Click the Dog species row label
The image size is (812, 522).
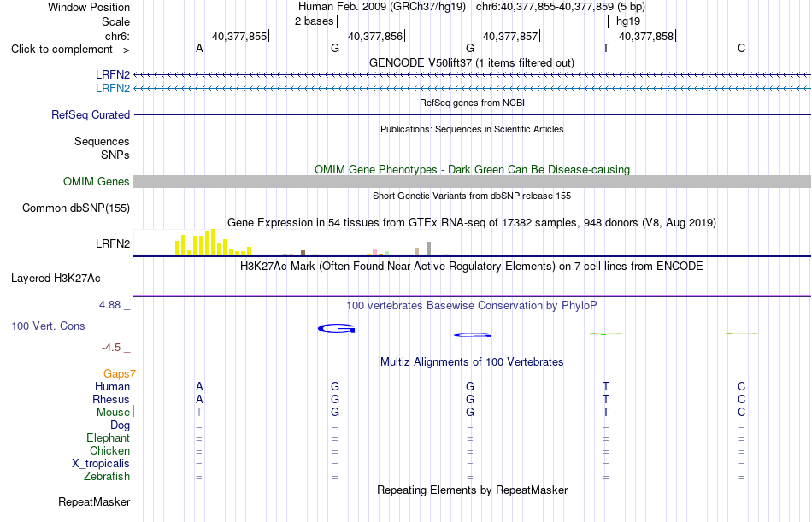coord(120,425)
